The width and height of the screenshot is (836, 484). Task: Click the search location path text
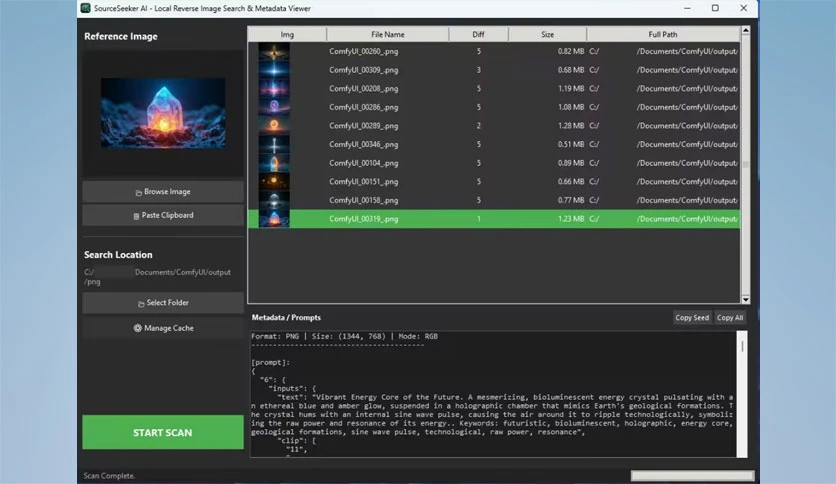point(157,277)
